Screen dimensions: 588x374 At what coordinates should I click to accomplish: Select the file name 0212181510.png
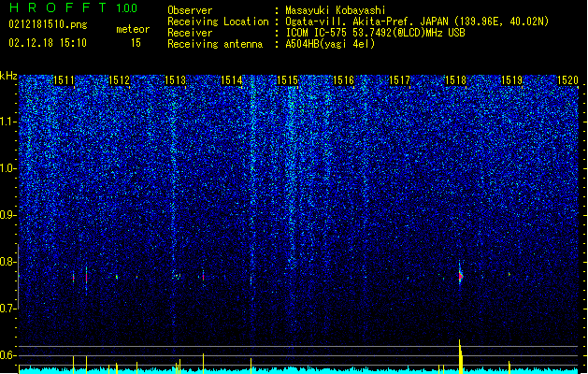(48, 24)
